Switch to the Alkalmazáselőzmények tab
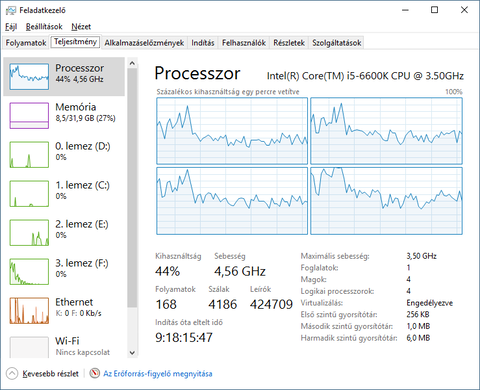 point(144,43)
